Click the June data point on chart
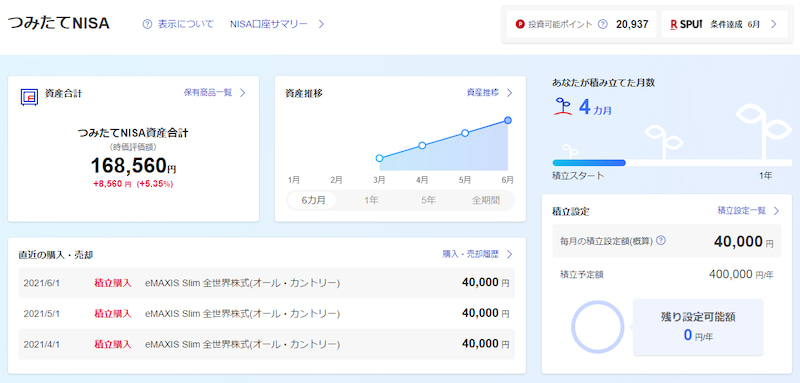This screenshot has width=800, height=383. coord(508,120)
